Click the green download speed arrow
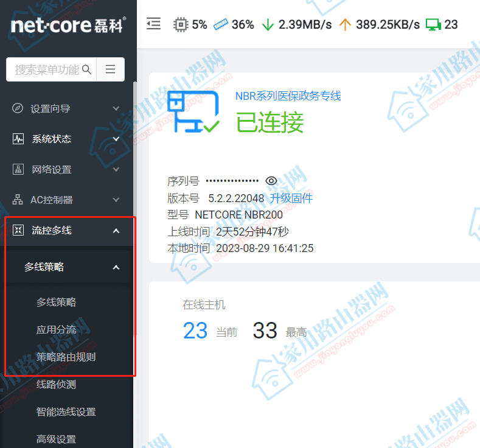Screen dimensions: 480x448 click(268, 24)
